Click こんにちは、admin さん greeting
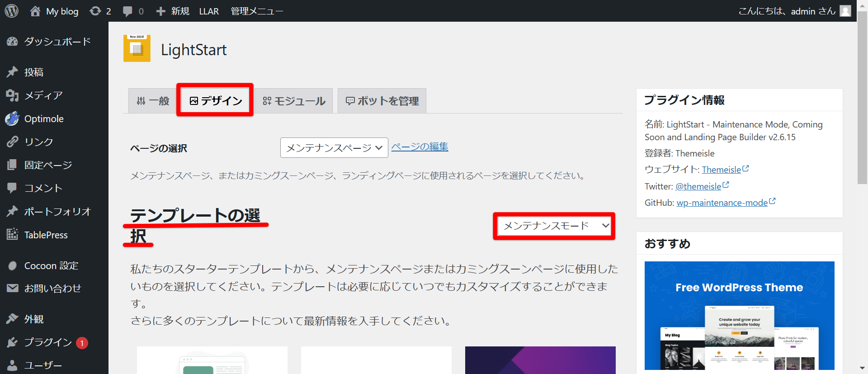The image size is (868, 374). click(x=787, y=11)
